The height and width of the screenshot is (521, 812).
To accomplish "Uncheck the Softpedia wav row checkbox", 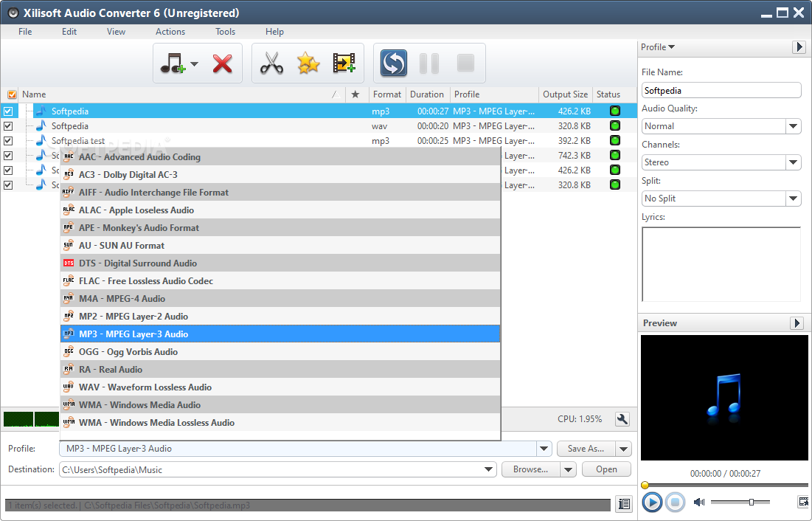I will point(8,126).
